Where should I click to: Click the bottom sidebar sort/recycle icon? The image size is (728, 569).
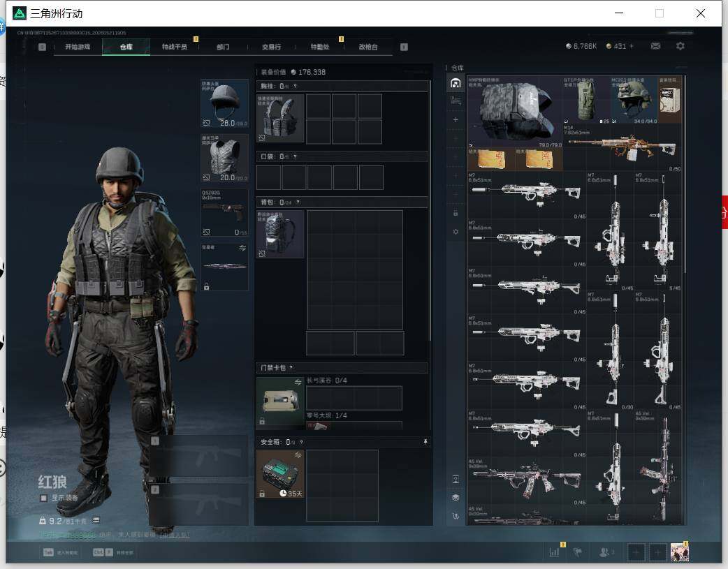(456, 516)
